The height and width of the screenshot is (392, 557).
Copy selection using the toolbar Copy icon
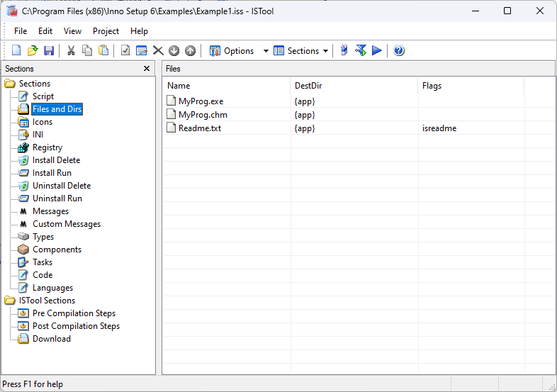tap(87, 50)
